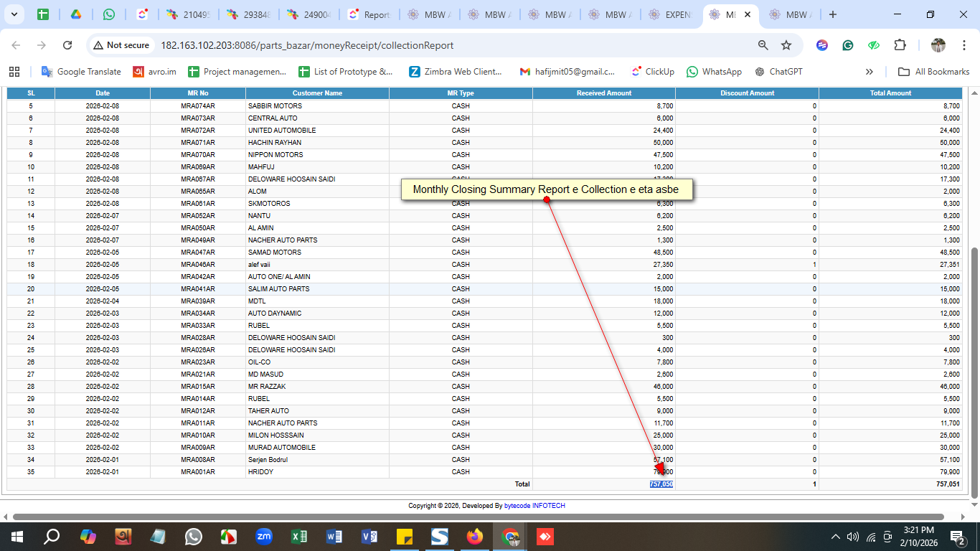Launch Firefox from the taskbar

475,537
